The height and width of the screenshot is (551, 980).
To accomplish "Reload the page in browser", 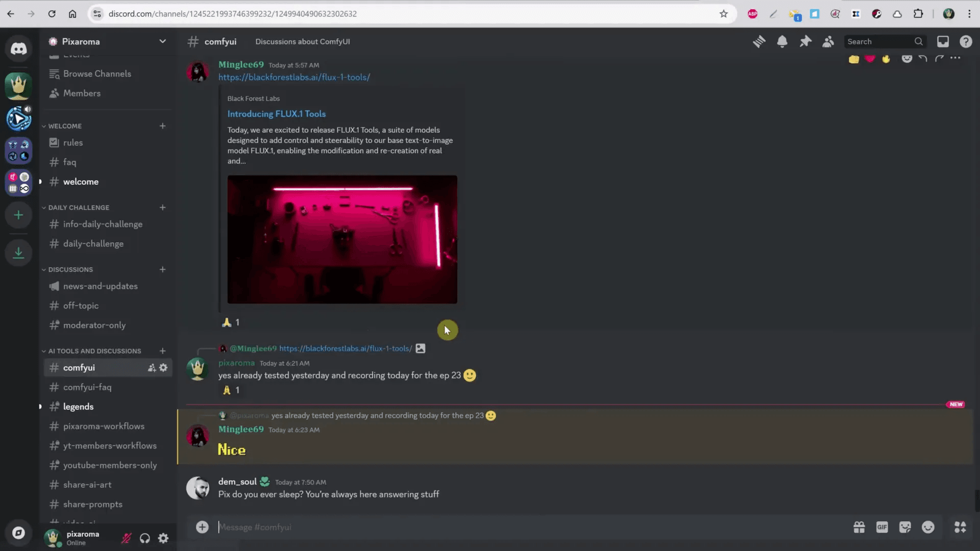I will click(52, 14).
